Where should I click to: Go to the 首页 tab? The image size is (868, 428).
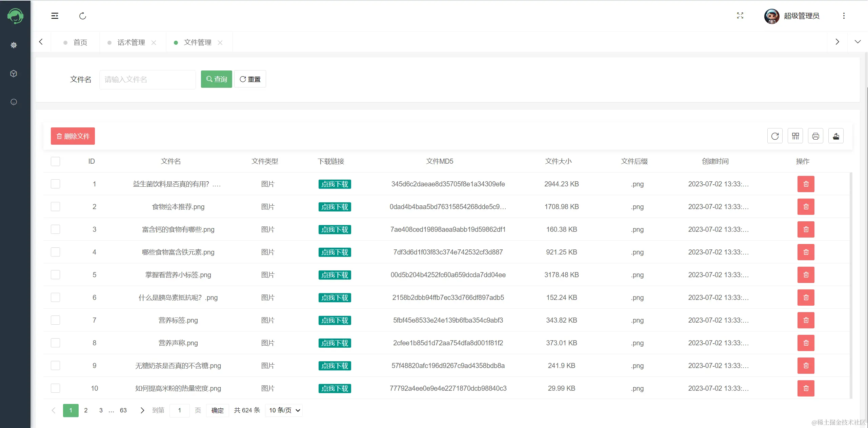tap(80, 42)
